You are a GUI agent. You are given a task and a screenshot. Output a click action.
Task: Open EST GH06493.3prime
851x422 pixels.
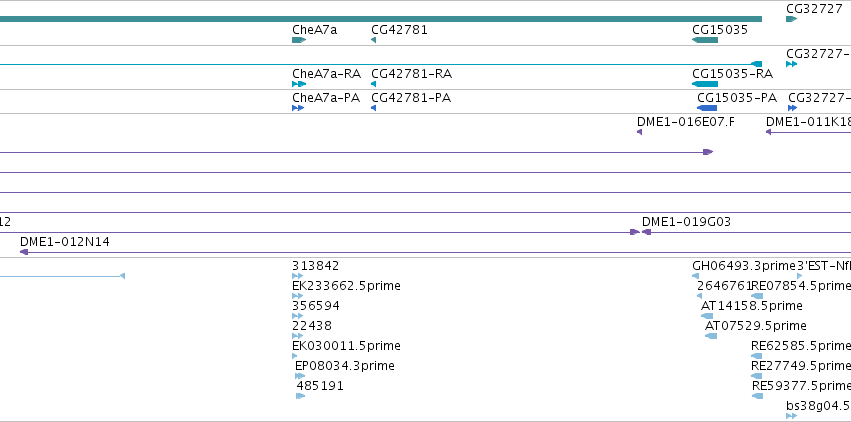click(x=695, y=276)
